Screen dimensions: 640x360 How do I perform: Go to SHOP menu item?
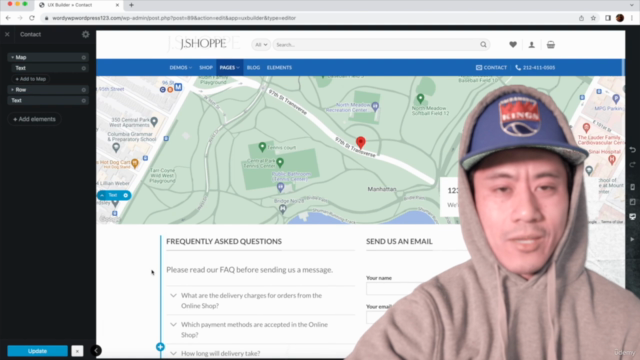[206, 68]
